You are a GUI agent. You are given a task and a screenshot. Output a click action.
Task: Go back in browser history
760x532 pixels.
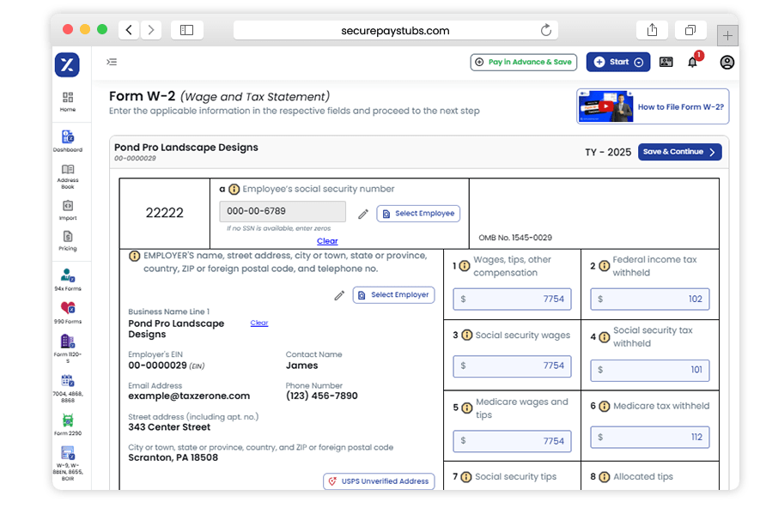click(x=129, y=30)
